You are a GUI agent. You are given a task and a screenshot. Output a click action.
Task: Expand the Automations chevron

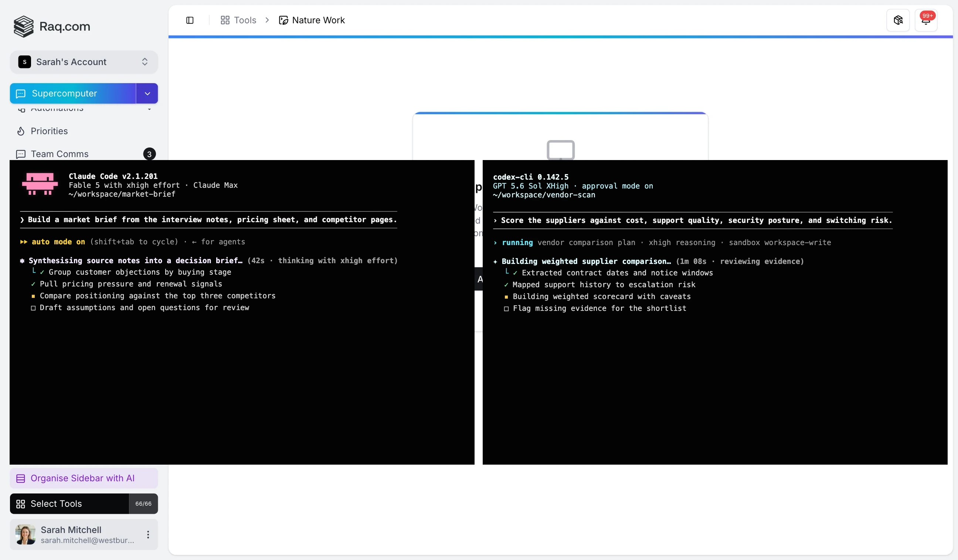coord(149,109)
